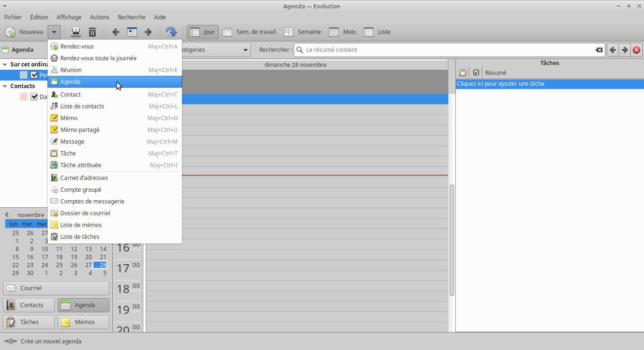
Task: Click the refresh calendar icon
Action: [171, 32]
